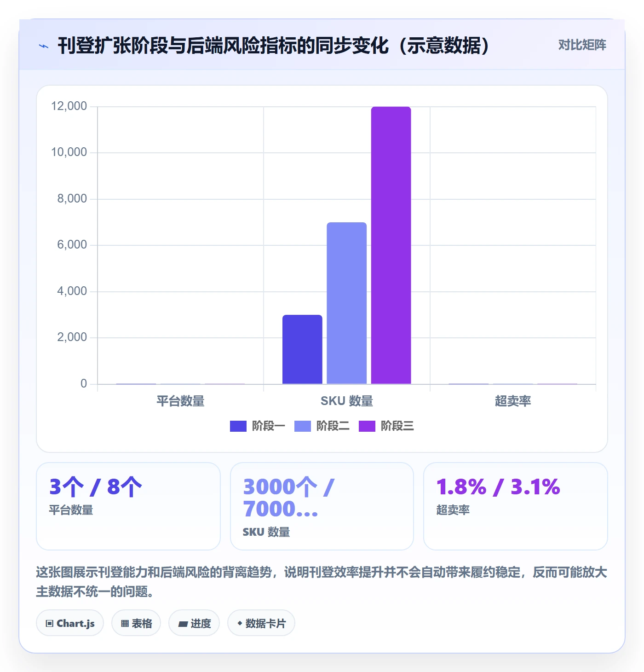Viewport: 644px width, 672px height.
Task: Click the 0 y-axis value
Action: click(84, 384)
